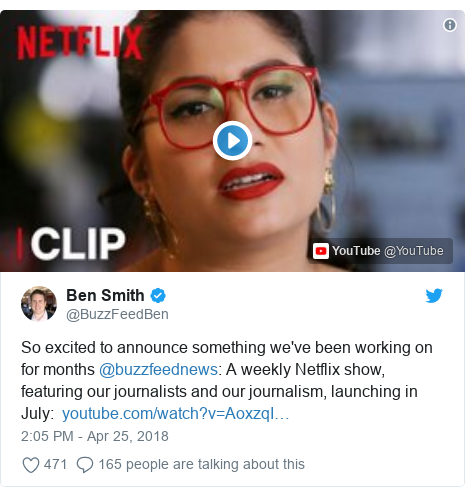Screen dimensions: 465x497
Task: Click the reply speech bubble icon
Action: (85, 465)
